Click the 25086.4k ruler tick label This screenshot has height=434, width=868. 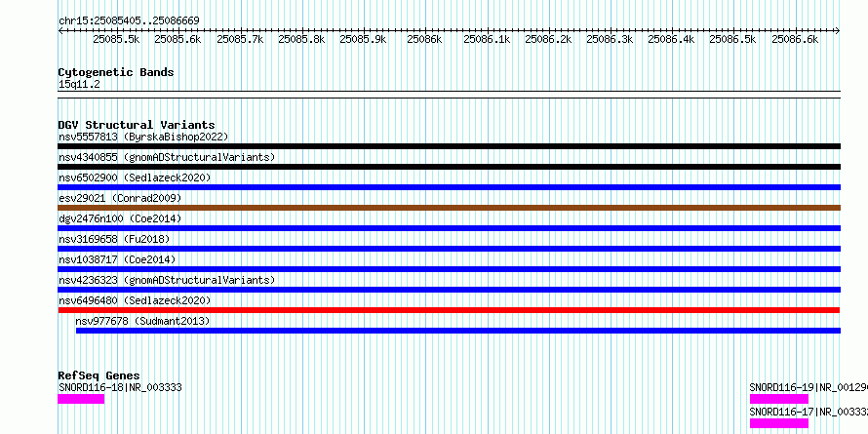coord(671,39)
